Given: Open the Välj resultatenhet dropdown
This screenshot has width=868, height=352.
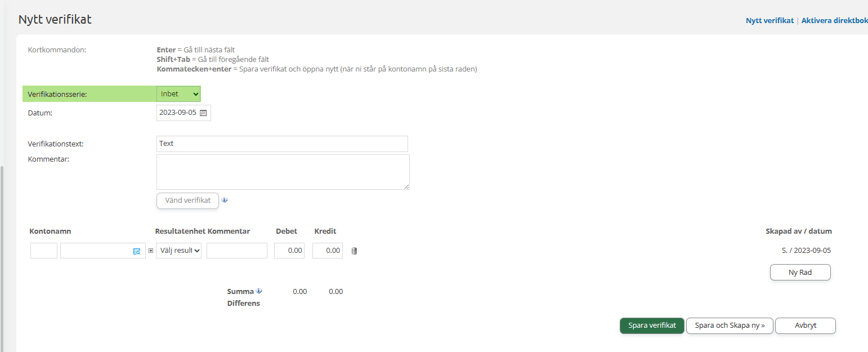Looking at the screenshot, I should click(x=178, y=251).
